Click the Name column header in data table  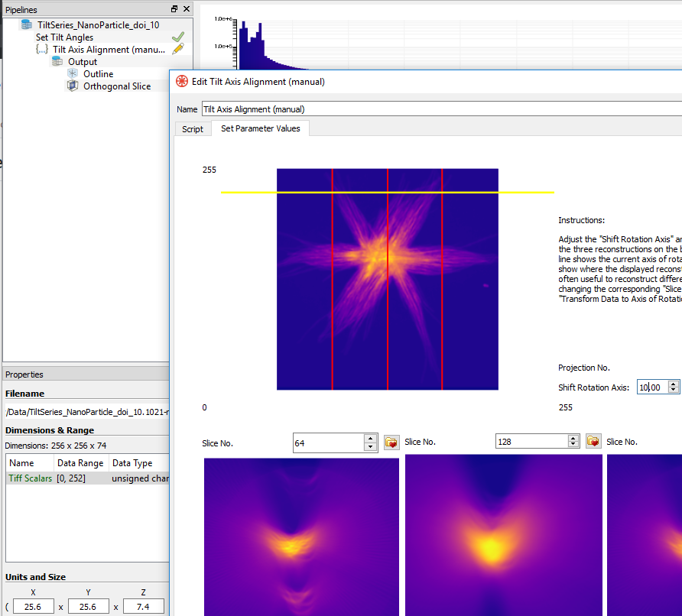click(30, 463)
